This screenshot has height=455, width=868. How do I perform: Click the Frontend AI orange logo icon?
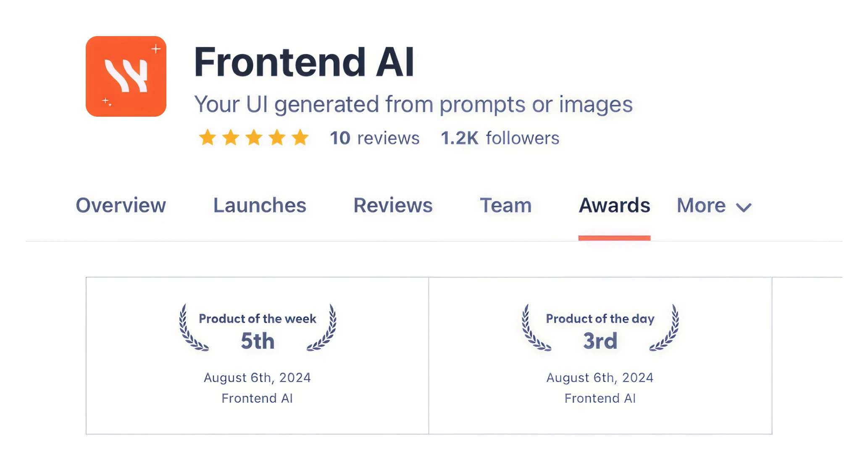point(126,76)
